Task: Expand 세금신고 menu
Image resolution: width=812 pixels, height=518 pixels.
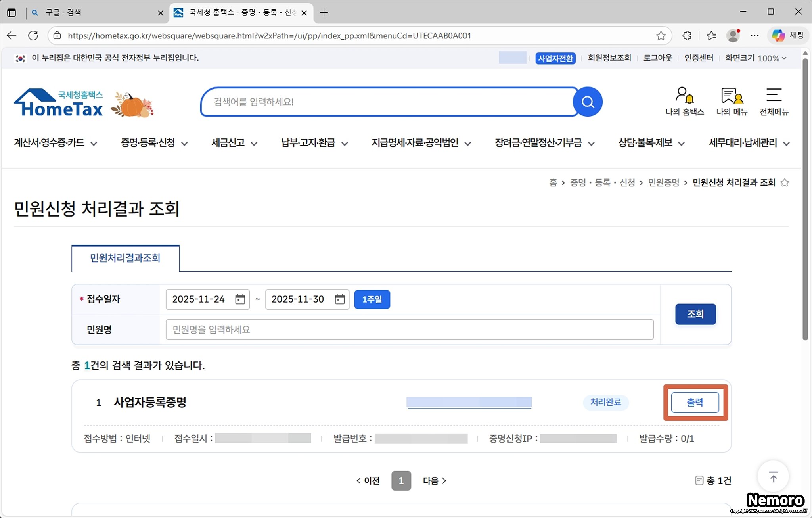Action: click(234, 143)
